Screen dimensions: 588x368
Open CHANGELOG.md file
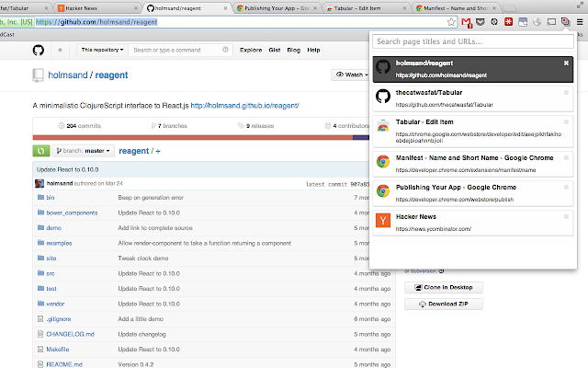pos(70,334)
